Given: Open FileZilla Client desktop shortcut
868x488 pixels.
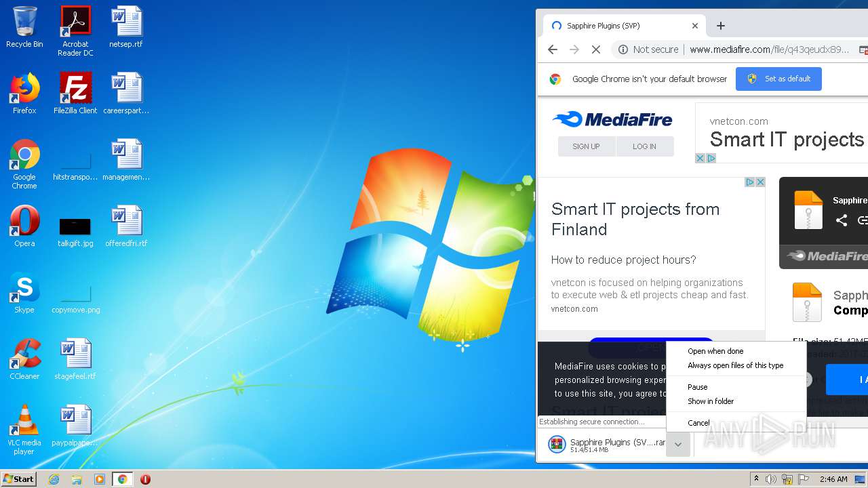Looking at the screenshot, I should 75,94.
